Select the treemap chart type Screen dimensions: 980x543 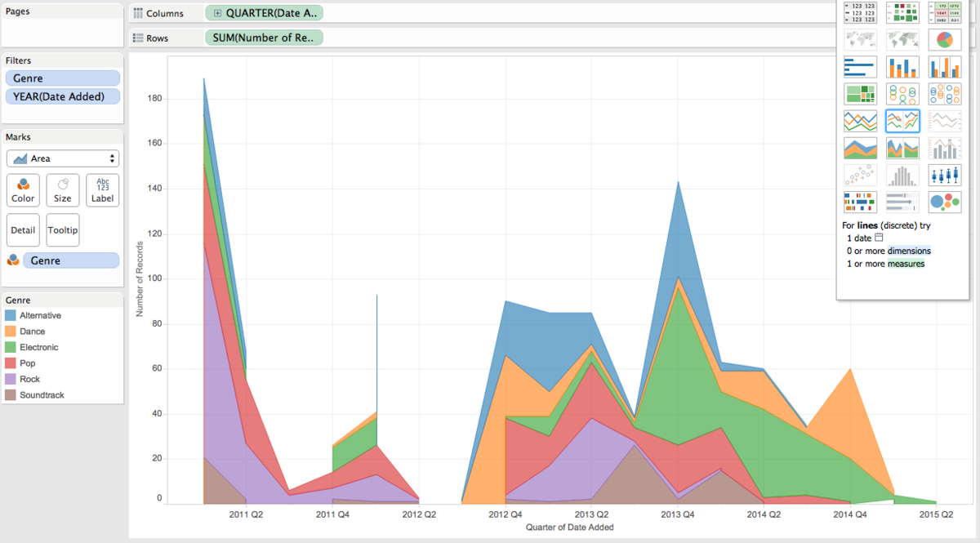(860, 94)
